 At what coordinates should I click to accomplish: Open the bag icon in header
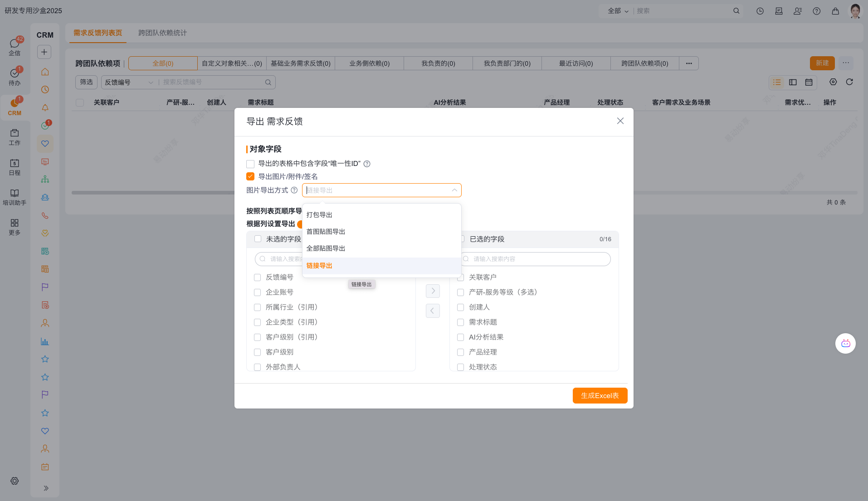(x=835, y=11)
